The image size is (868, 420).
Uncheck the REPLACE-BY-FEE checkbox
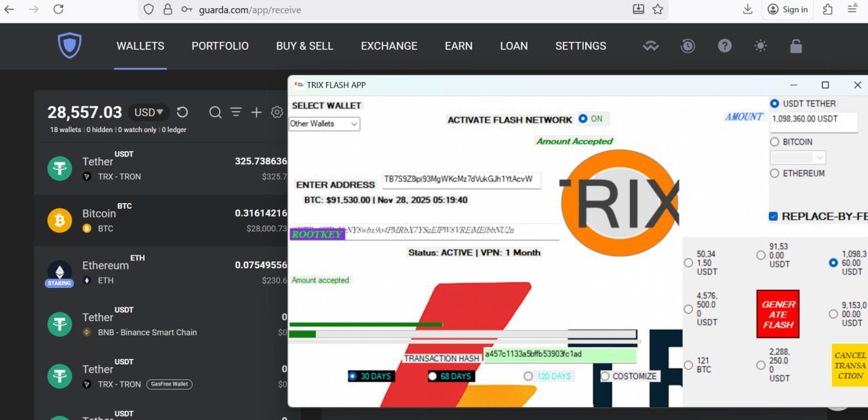[774, 216]
